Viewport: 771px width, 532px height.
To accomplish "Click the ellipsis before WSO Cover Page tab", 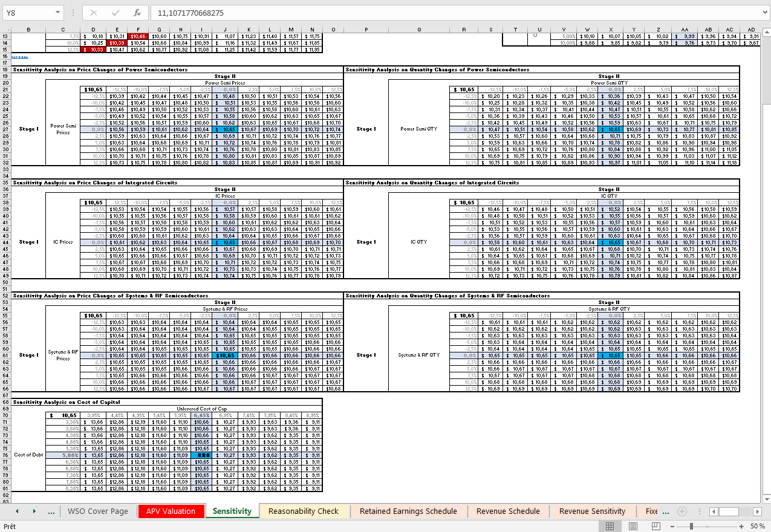I will (x=51, y=511).
